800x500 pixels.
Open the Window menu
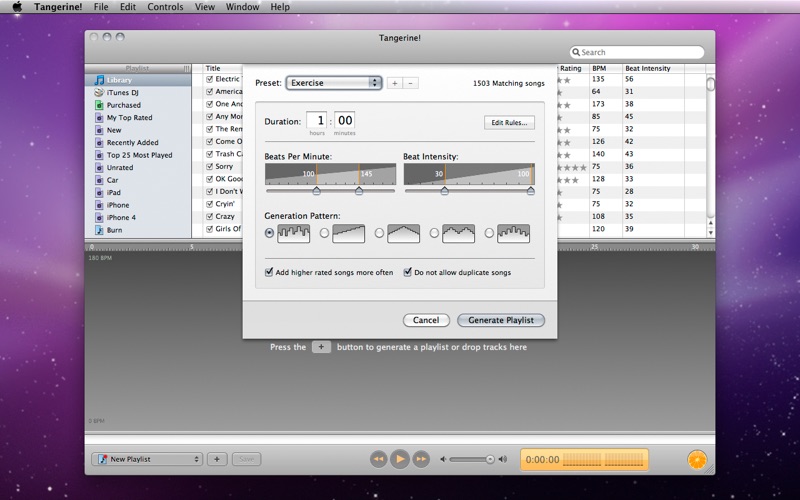[x=242, y=7]
